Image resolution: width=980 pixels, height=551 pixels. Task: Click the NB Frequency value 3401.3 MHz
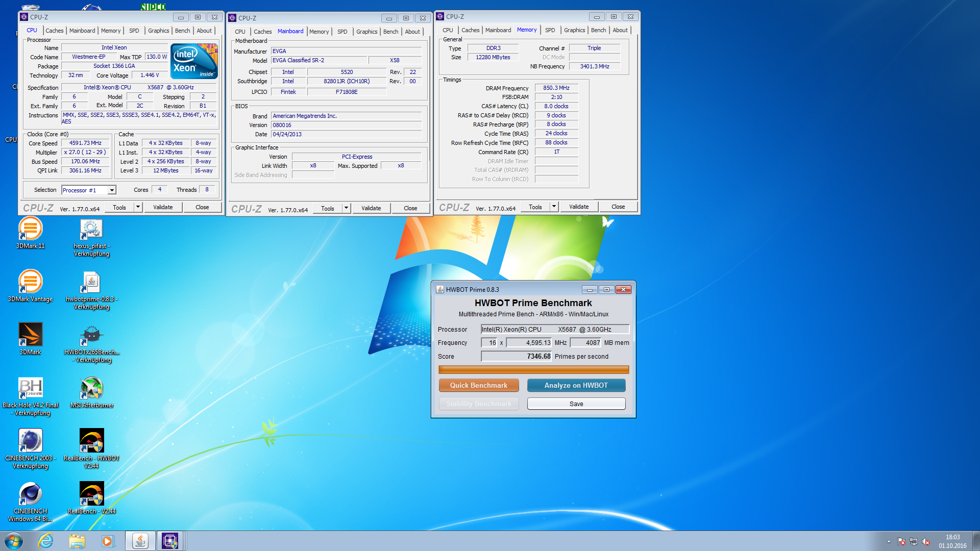(x=595, y=66)
